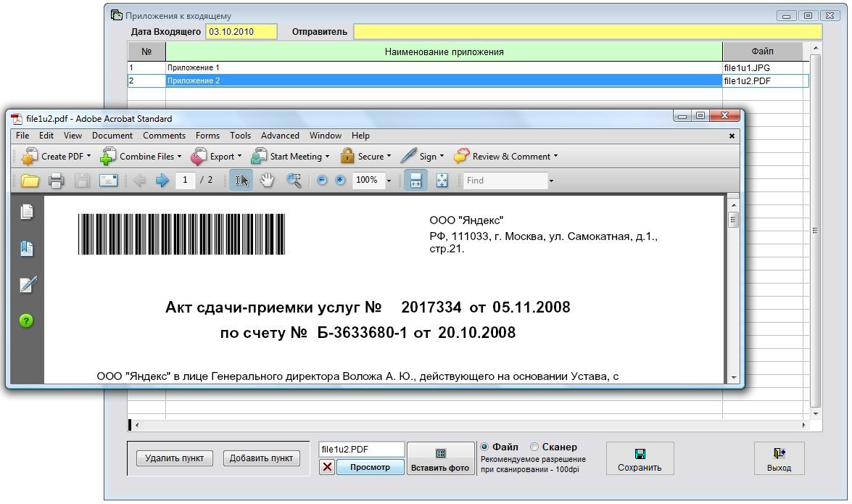Open the Tools menu
The height and width of the screenshot is (504, 852).
click(x=240, y=136)
